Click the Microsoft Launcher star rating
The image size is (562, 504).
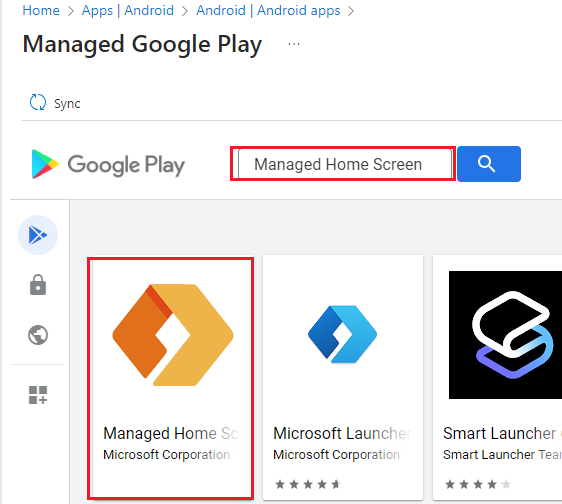tap(307, 485)
